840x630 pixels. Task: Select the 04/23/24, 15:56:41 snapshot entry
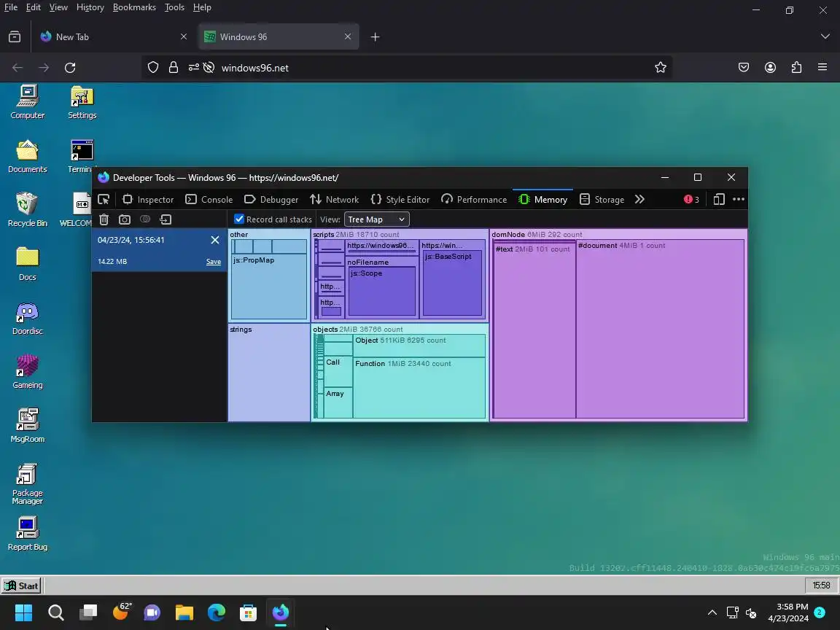160,250
